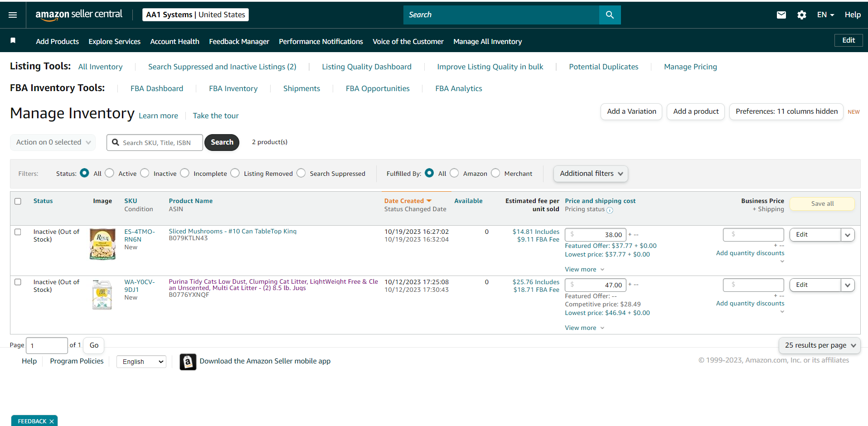Open the messages envelope icon
Screen dimensions: 868x426
781,15
